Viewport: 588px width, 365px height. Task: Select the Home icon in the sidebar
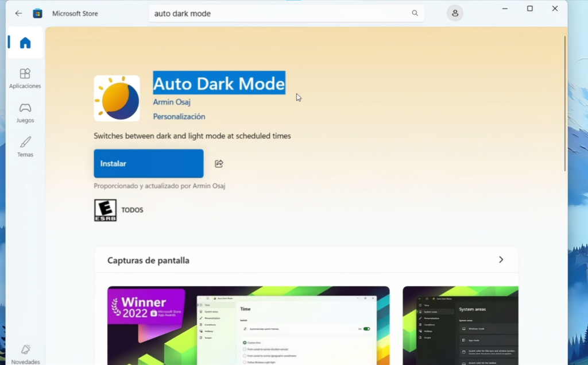point(25,43)
